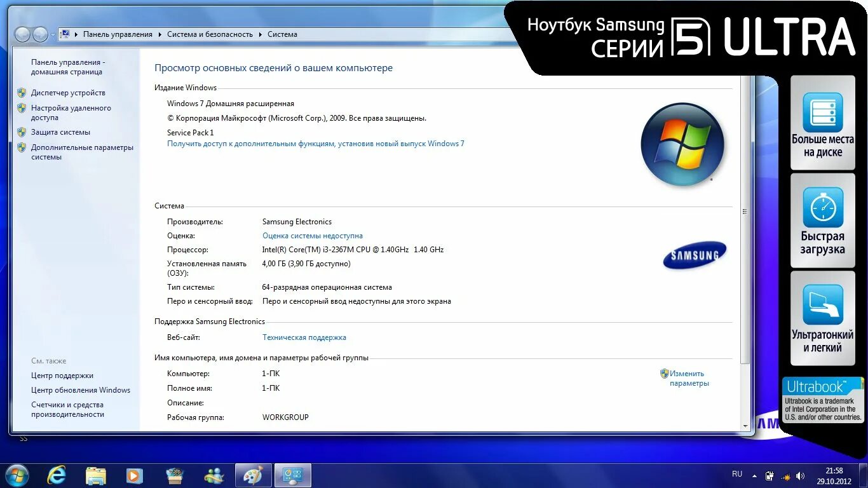Select the System control panel taskbar button
The width and height of the screenshot is (868, 488).
pyautogui.click(x=292, y=475)
